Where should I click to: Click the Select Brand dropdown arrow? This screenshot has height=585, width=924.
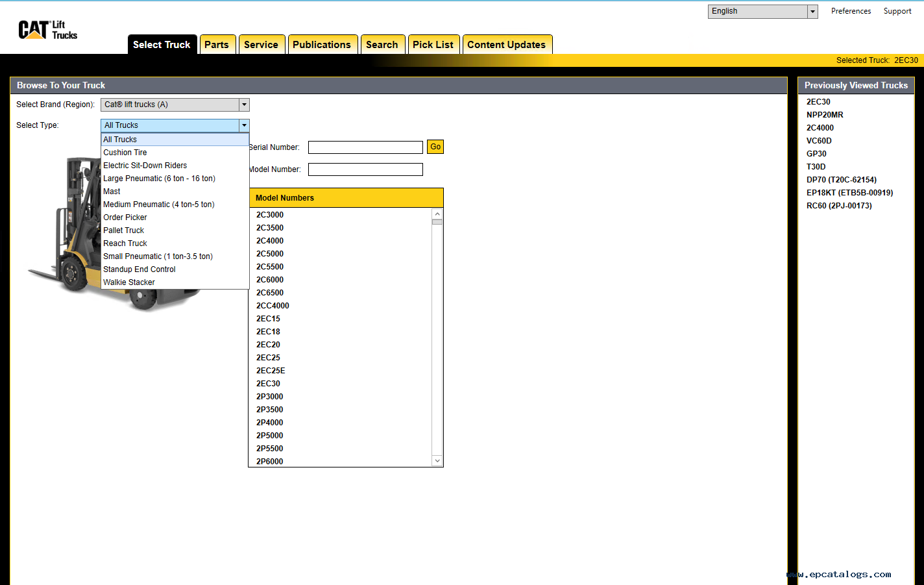point(245,105)
